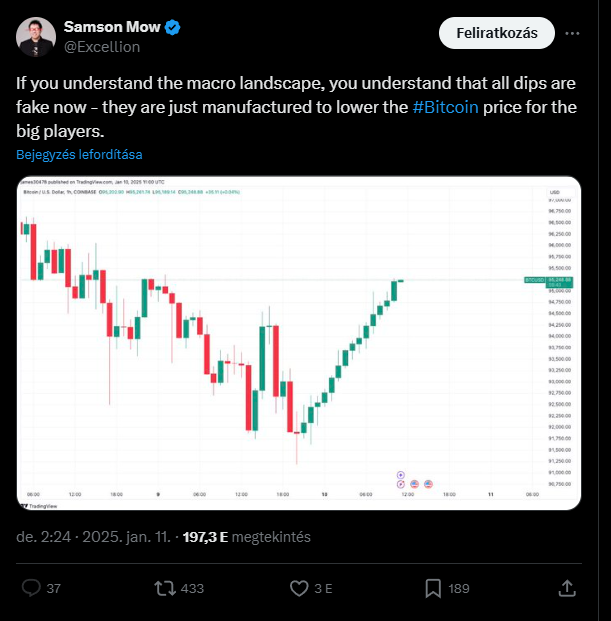The image size is (611, 621).
Task: Click the 37 replies count
Action: 53,589
